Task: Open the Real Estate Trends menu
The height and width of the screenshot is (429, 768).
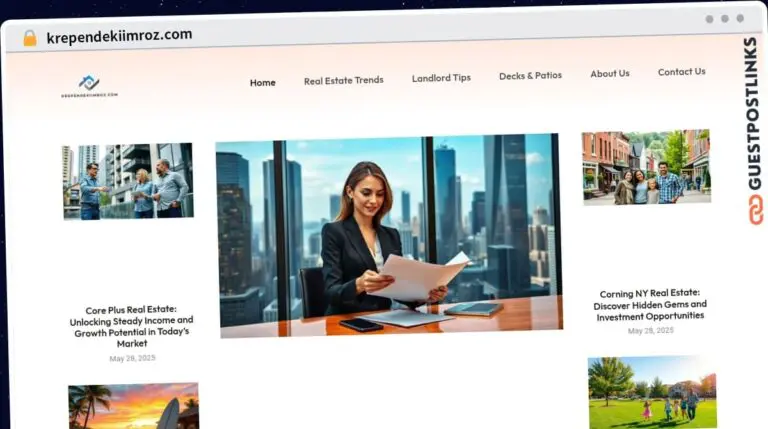Action: tap(343, 80)
